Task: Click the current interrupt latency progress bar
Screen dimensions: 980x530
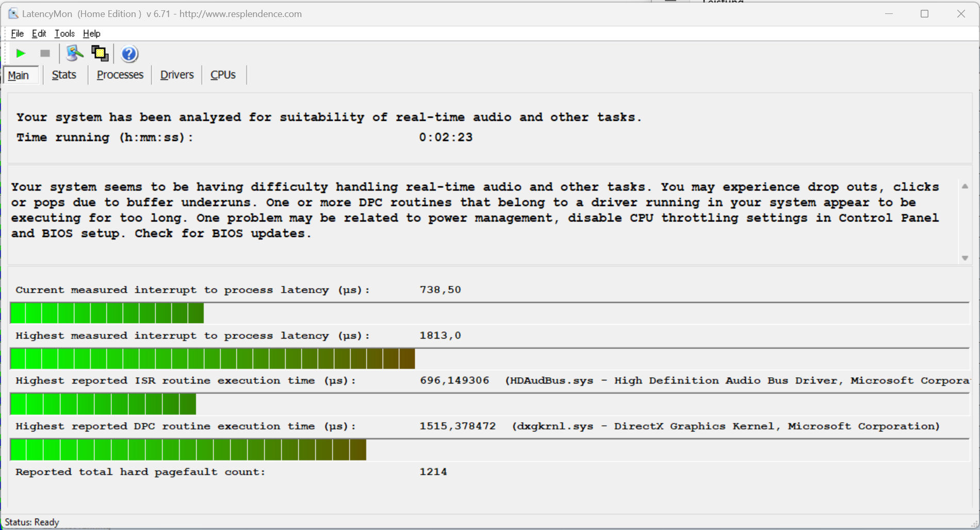Action: [489, 313]
